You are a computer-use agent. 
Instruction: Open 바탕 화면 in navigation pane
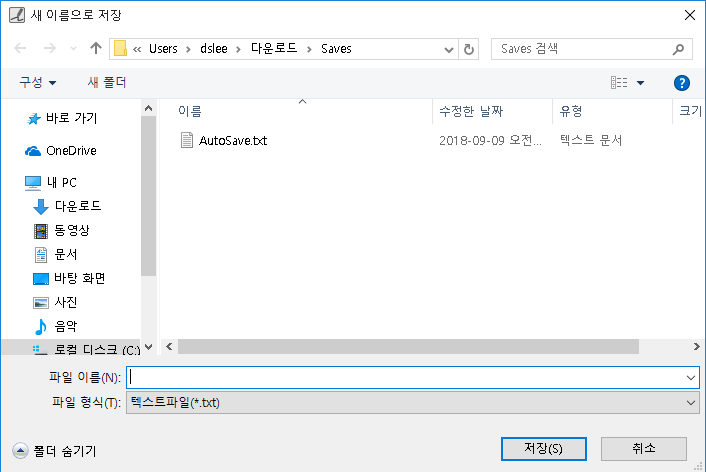click(80, 278)
